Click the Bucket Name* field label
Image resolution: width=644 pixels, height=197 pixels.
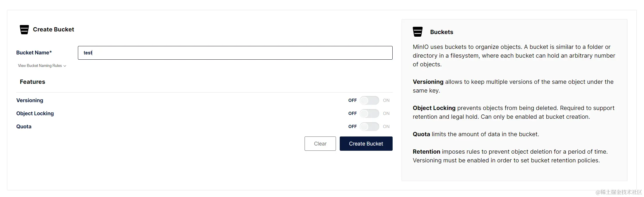(34, 53)
